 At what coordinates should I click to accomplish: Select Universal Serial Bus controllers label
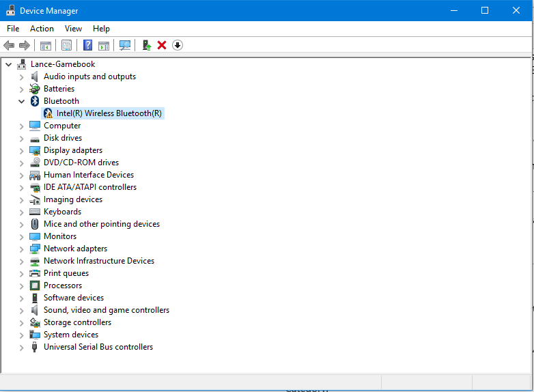(98, 347)
